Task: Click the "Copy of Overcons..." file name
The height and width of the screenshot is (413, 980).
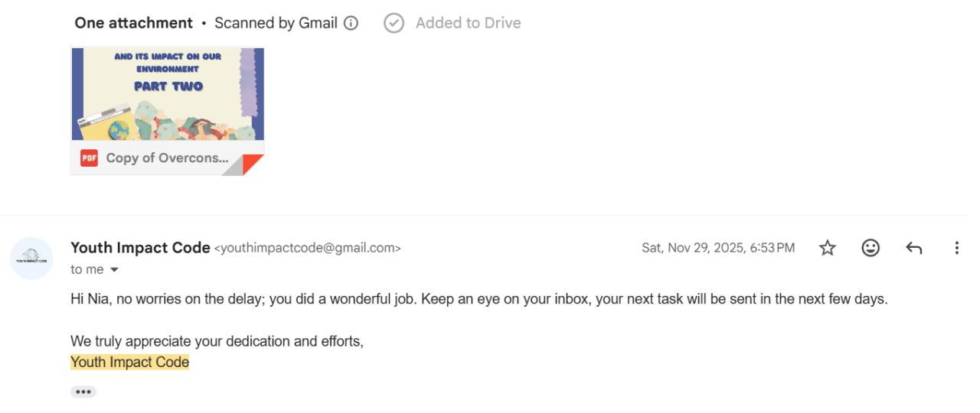Action: (x=167, y=158)
